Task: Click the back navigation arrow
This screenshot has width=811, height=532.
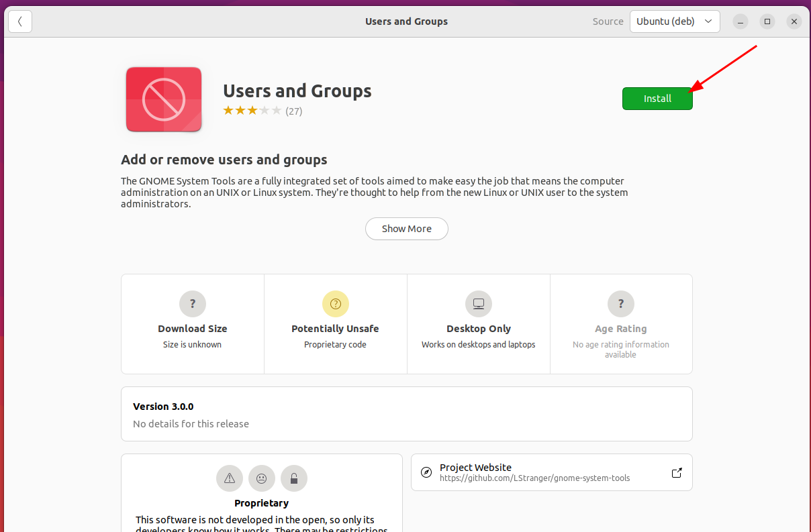Action: pyautogui.click(x=20, y=21)
